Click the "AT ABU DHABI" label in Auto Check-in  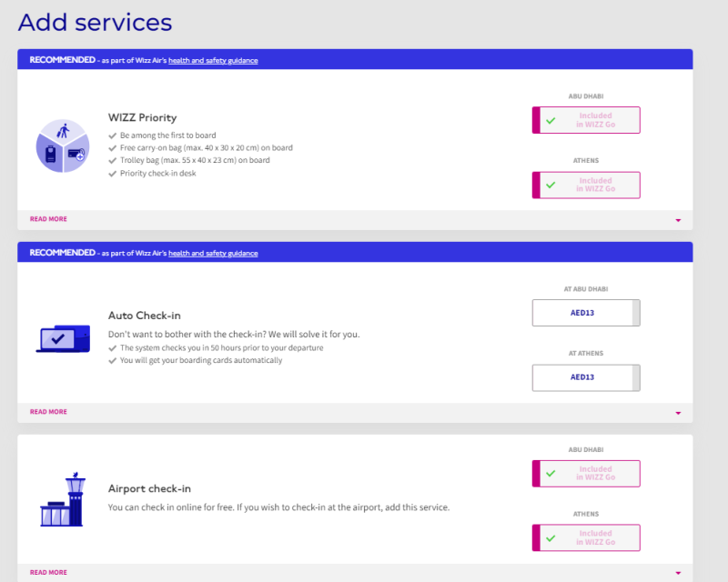coord(586,289)
